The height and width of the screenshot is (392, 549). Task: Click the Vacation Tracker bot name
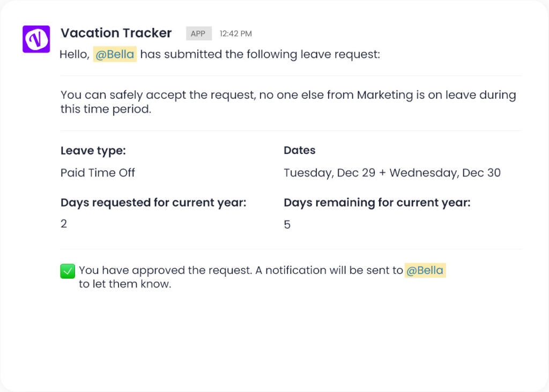[116, 33]
